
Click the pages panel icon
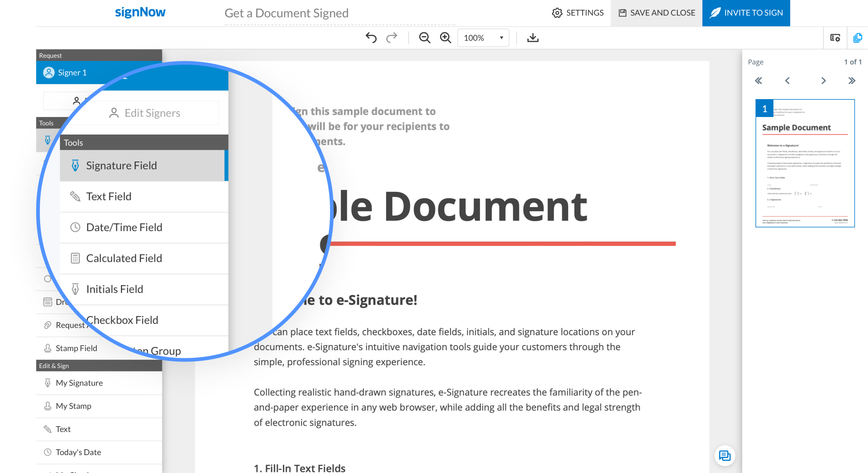click(x=857, y=38)
